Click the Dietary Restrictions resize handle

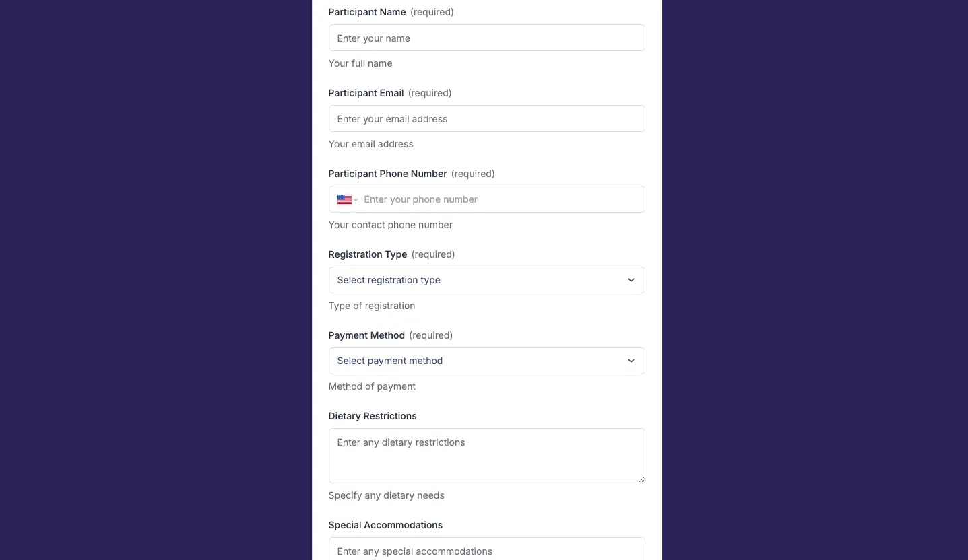(641, 479)
